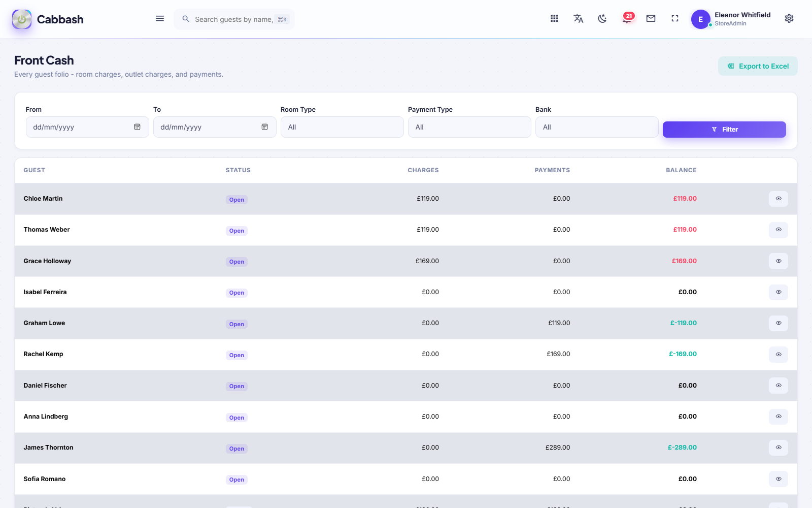This screenshot has height=508, width=812.
Task: View James Thornton folio eye icon
Action: point(779,448)
